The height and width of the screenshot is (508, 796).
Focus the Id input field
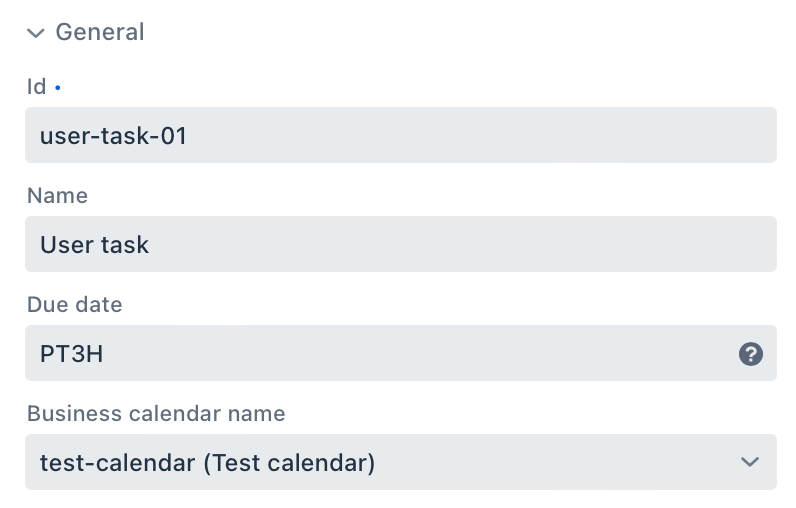coord(400,135)
